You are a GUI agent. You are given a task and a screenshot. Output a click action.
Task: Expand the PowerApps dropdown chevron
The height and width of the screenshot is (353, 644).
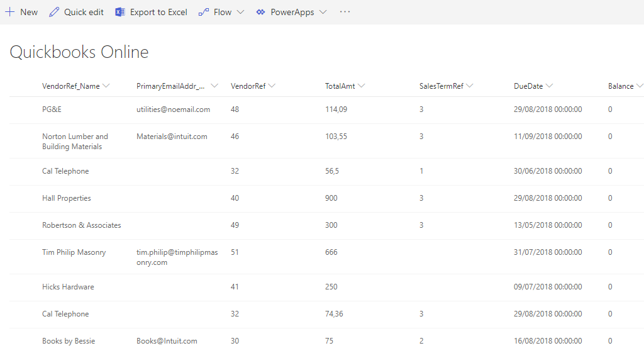(323, 12)
